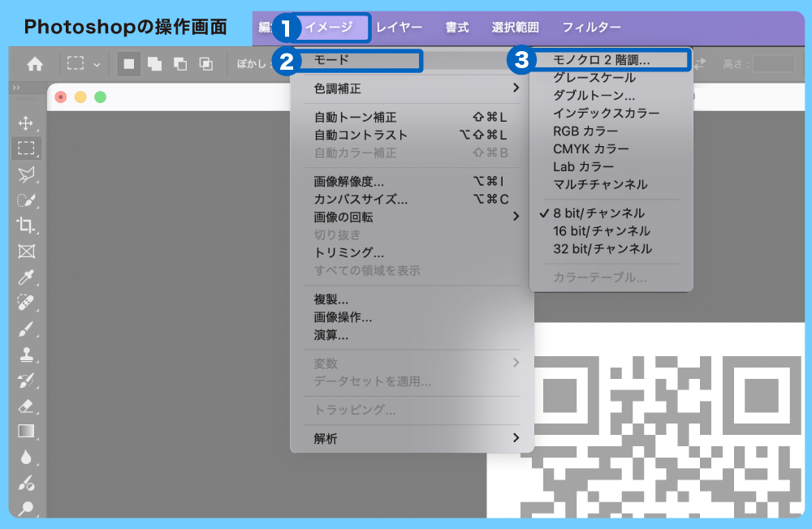
Task: Select the History Brush tool
Action: click(26, 381)
